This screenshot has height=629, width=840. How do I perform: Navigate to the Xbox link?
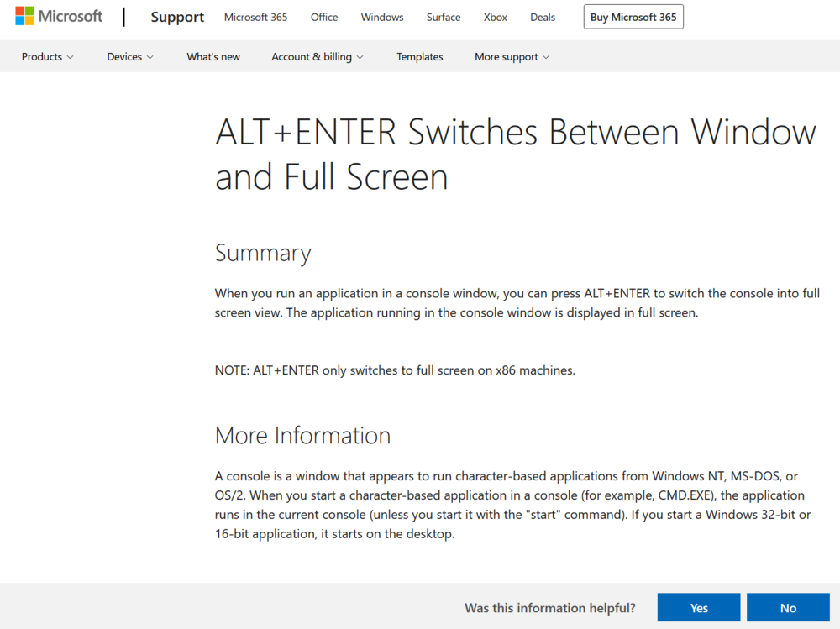[496, 17]
